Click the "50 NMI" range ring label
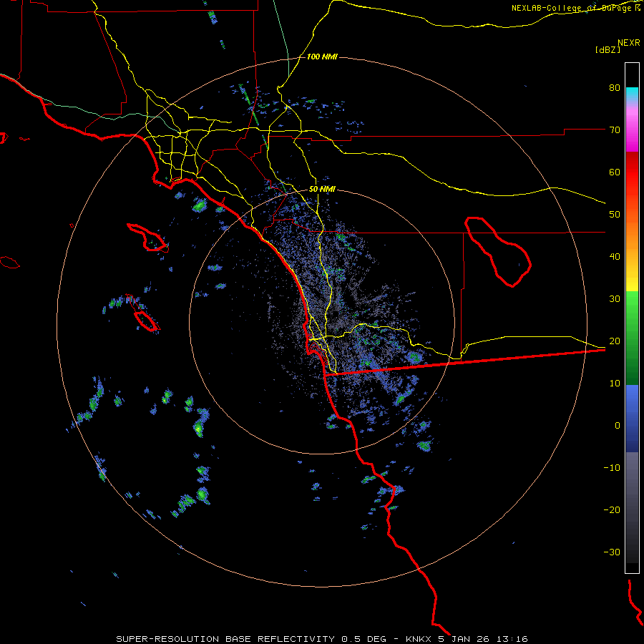 (322, 190)
